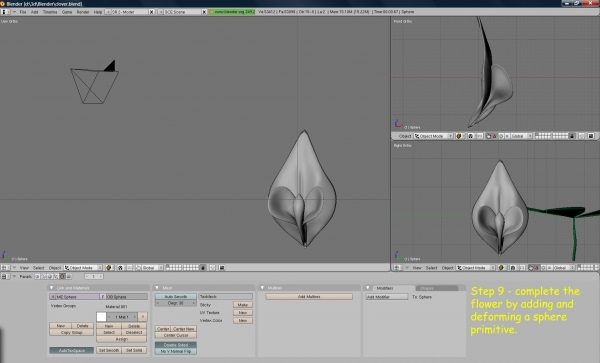Toggle layer lock icon in main viewport header
The image size is (600, 363).
(203, 268)
